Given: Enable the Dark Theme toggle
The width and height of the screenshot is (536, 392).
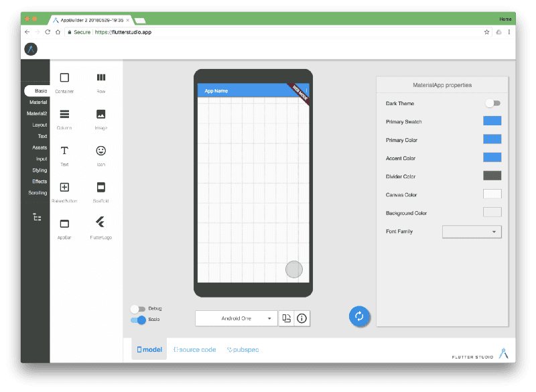Looking at the screenshot, I should coord(492,103).
